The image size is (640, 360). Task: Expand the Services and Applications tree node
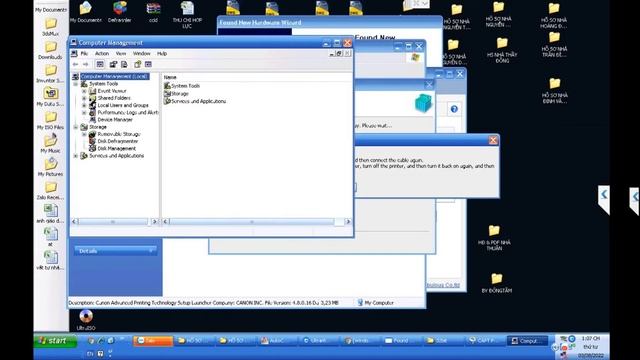[76, 156]
